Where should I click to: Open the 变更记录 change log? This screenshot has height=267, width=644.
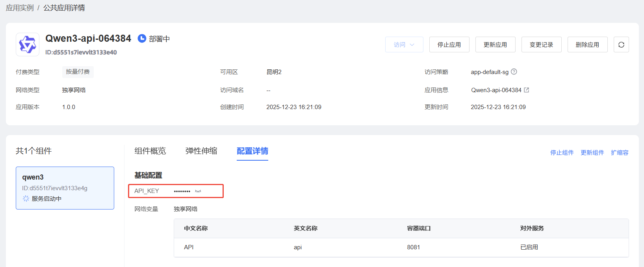coord(541,44)
